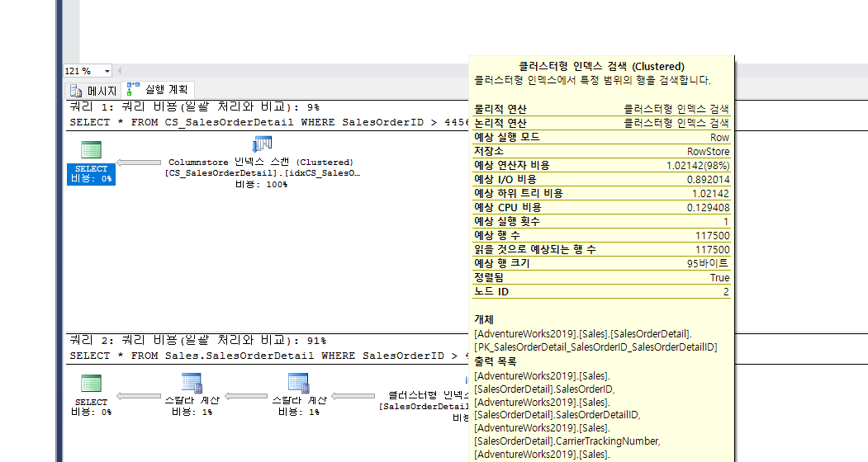Click the horizontal scroll left arrow
868x462 pixels.
119,71
